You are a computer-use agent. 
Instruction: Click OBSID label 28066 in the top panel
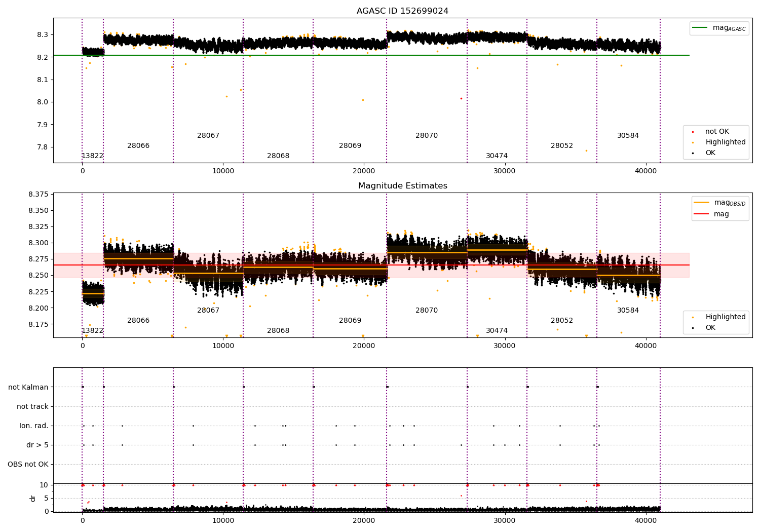[138, 146]
